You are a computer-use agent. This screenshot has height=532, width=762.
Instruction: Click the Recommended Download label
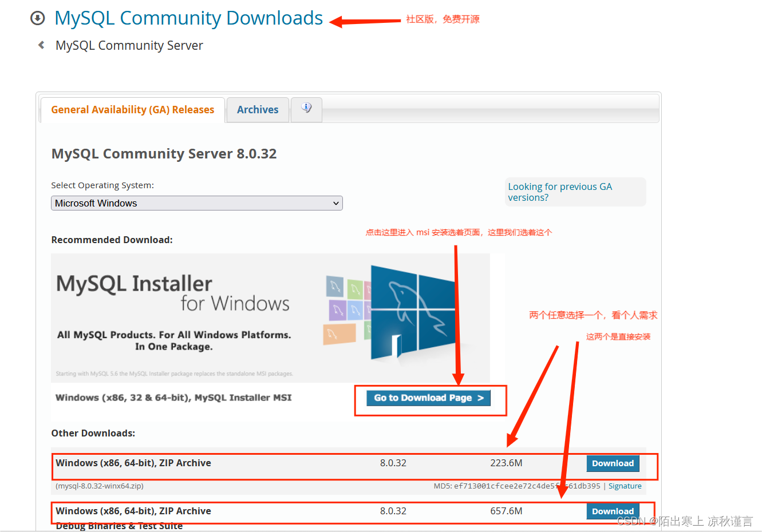[x=112, y=240]
